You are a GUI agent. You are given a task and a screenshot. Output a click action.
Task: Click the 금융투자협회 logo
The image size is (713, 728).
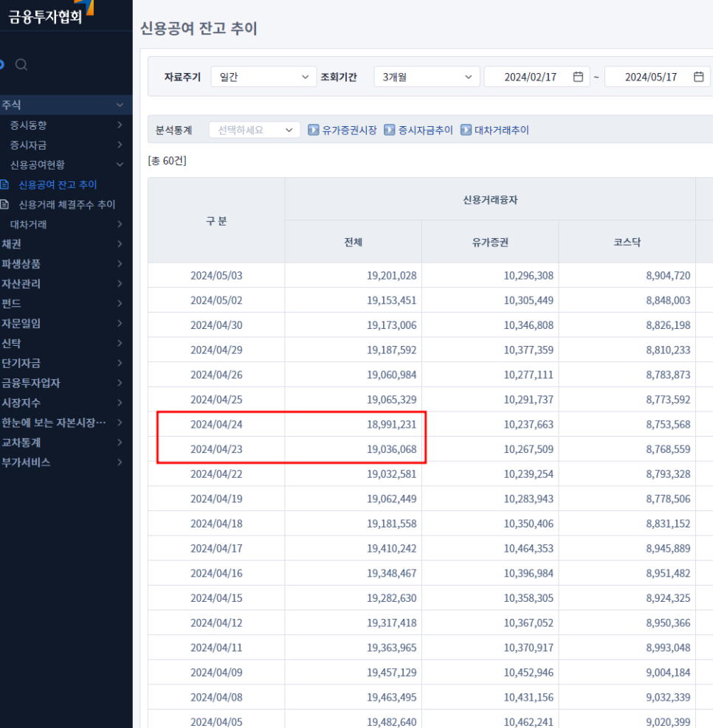point(46,15)
